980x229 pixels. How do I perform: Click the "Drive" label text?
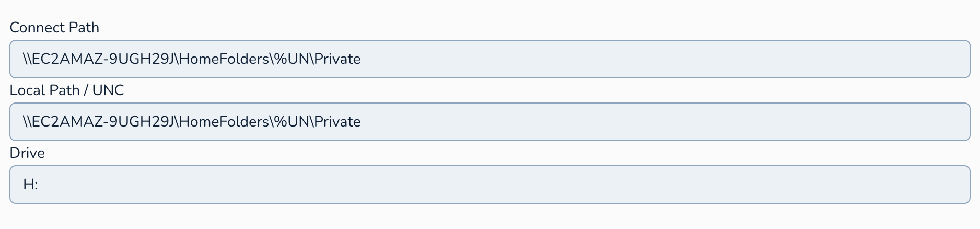[x=27, y=153]
